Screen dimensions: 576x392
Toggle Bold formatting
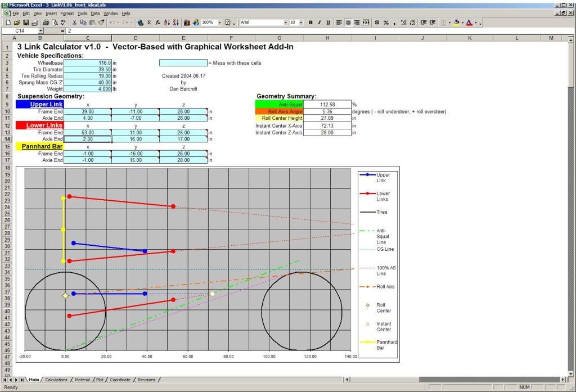(310, 22)
